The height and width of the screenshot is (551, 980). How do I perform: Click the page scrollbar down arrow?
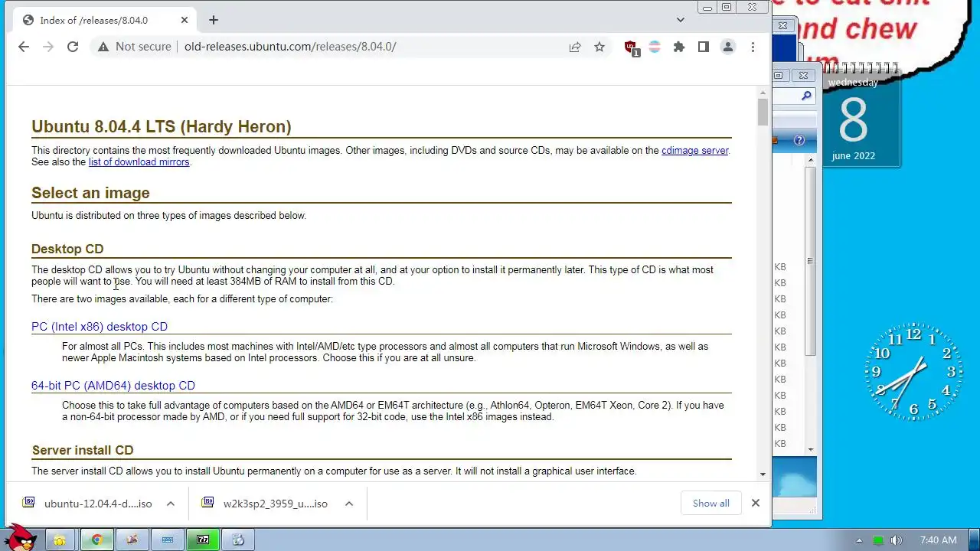(x=763, y=474)
